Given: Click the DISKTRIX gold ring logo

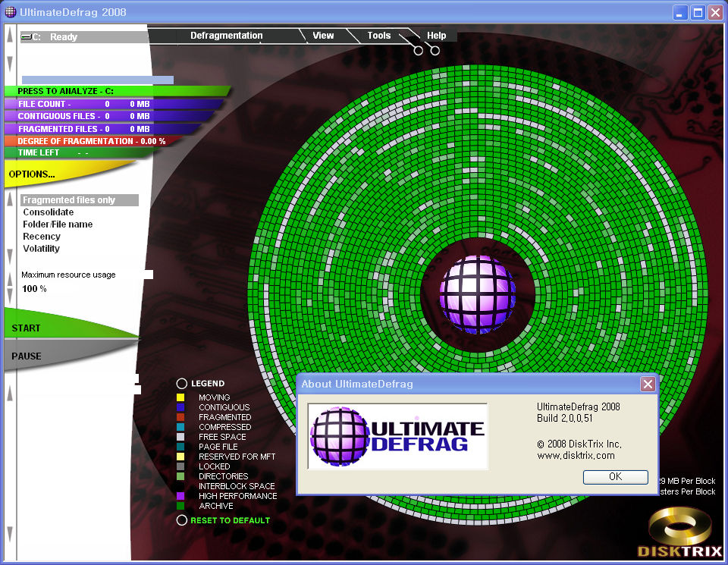Looking at the screenshot, I should 679,532.
